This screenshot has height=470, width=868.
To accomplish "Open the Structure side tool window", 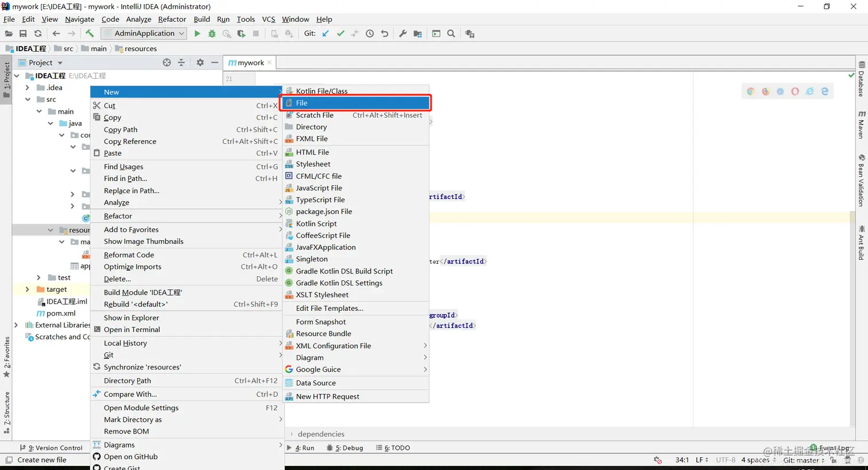I will 7,413.
